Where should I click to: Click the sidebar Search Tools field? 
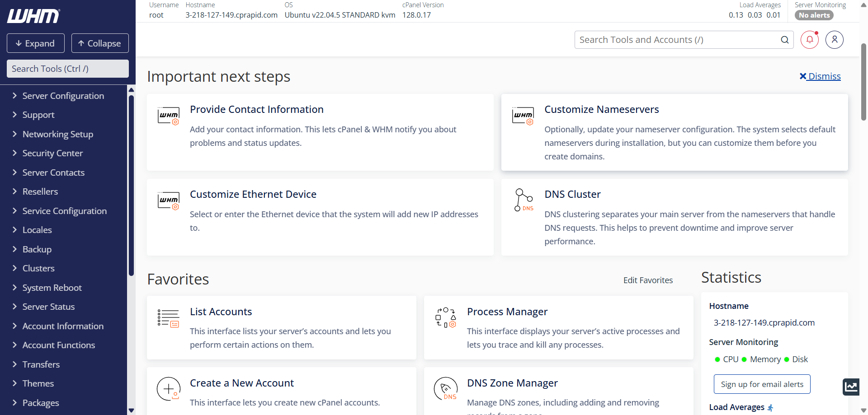[x=68, y=69]
